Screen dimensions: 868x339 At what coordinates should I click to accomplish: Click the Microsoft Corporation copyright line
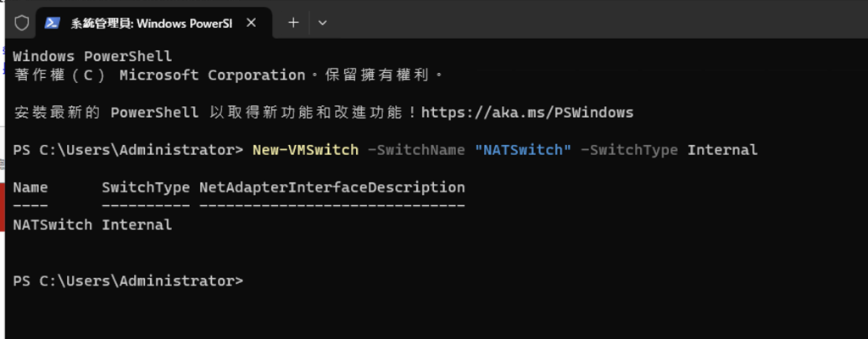(x=229, y=75)
